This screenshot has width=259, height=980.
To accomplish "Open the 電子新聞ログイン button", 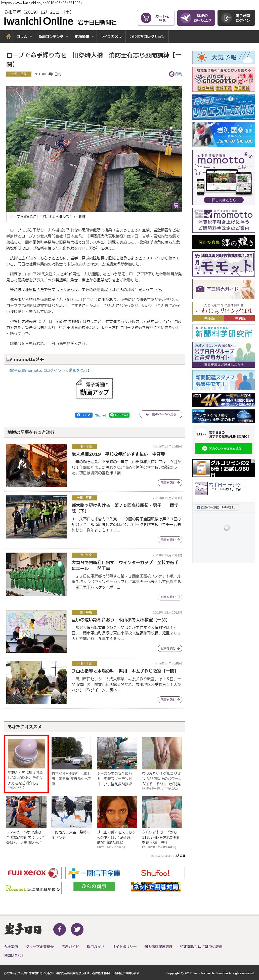I will click(236, 18).
